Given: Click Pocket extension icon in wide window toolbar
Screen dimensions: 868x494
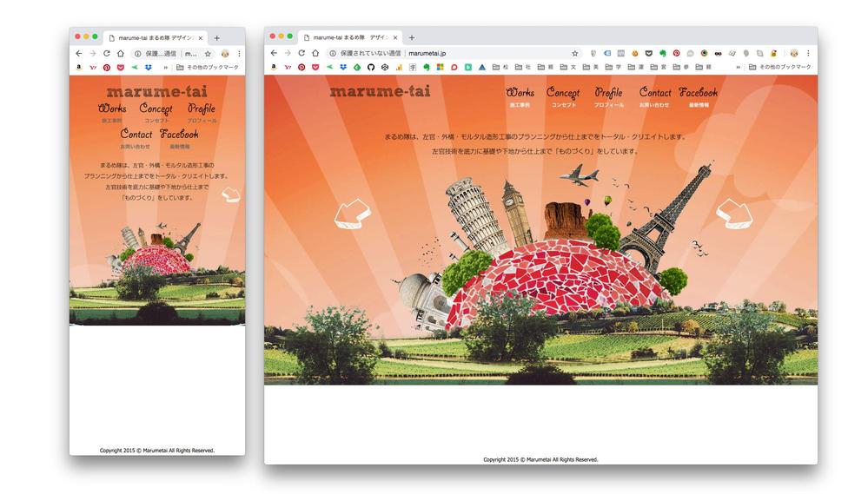Looking at the screenshot, I should tap(649, 53).
